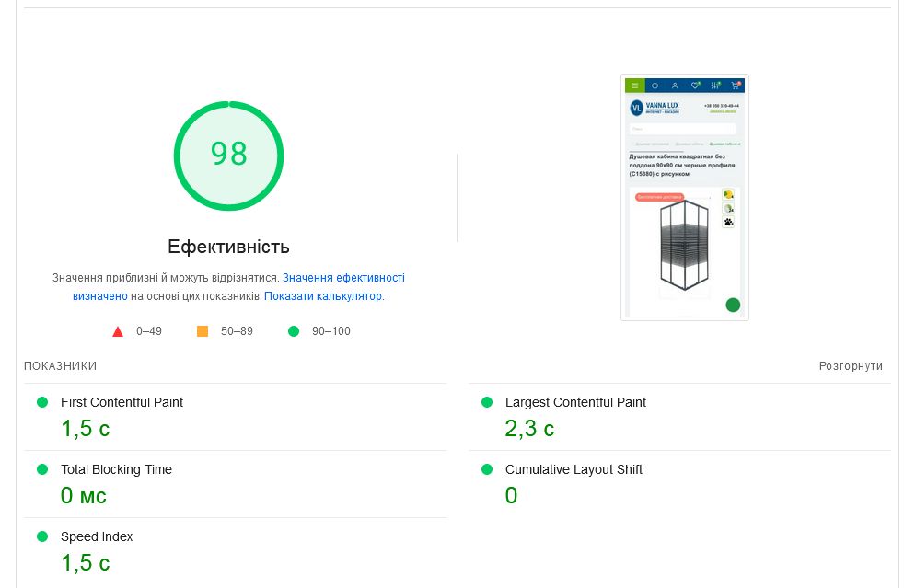904x588 pixels.
Task: Click the green circle 90–100 legend icon
Action: (294, 331)
